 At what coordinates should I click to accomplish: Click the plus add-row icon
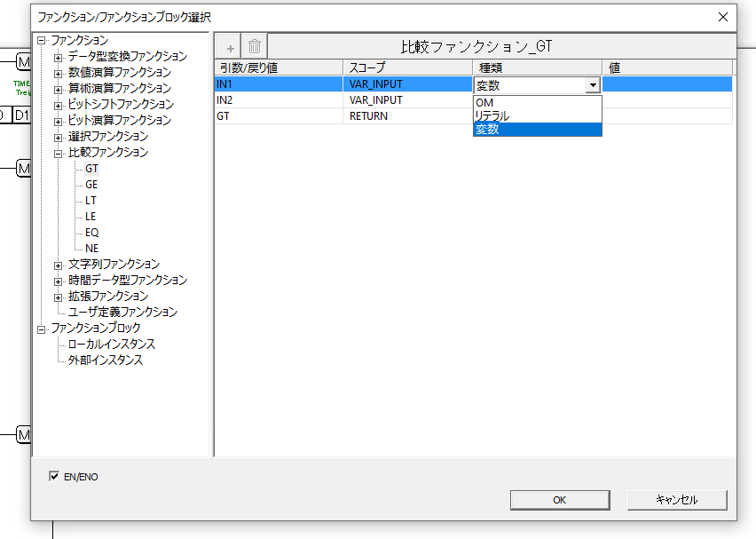coord(228,46)
